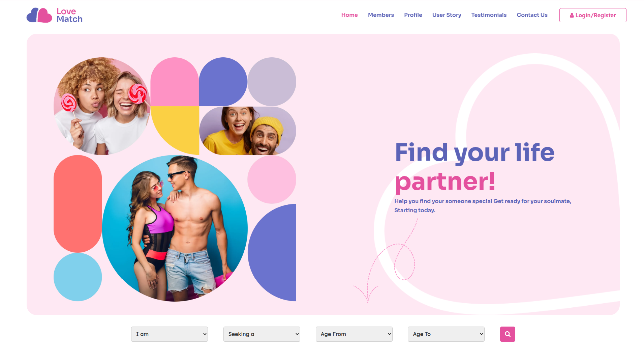This screenshot has height=363, width=644.
Task: Click the Login/Register button
Action: (x=593, y=15)
